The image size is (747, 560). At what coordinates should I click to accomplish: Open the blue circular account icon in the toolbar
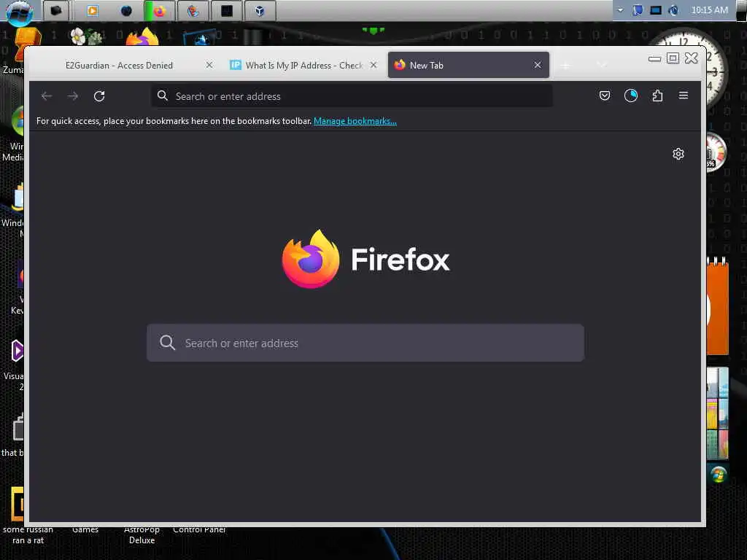point(631,96)
